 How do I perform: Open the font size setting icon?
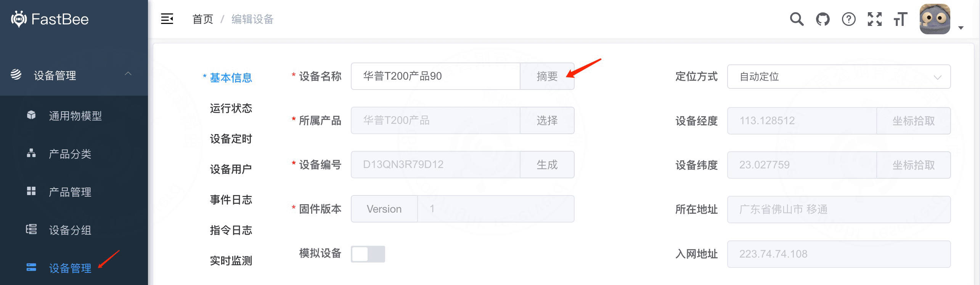tap(900, 19)
